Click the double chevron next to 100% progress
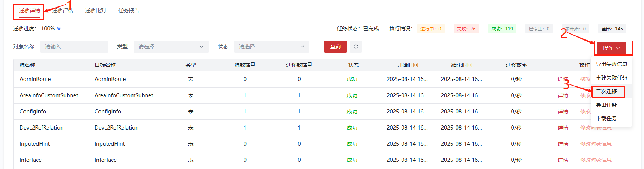Viewport: 644px width, 169px height. [x=59, y=29]
